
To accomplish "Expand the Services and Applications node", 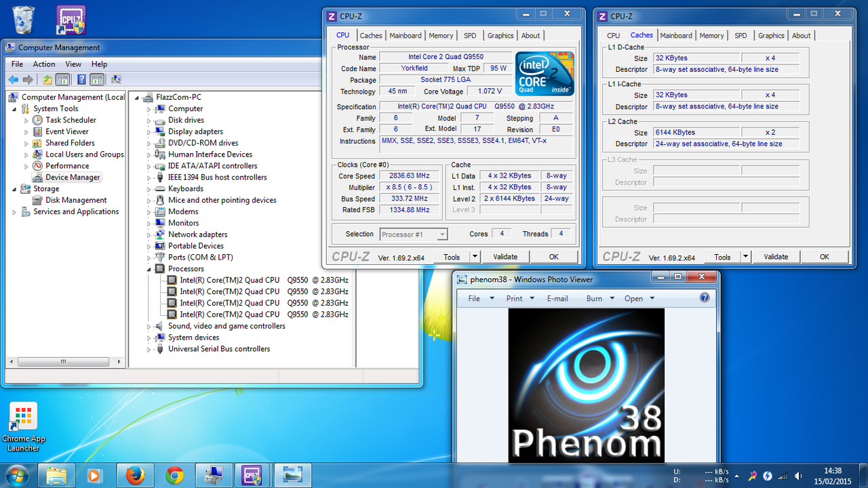I will [14, 212].
